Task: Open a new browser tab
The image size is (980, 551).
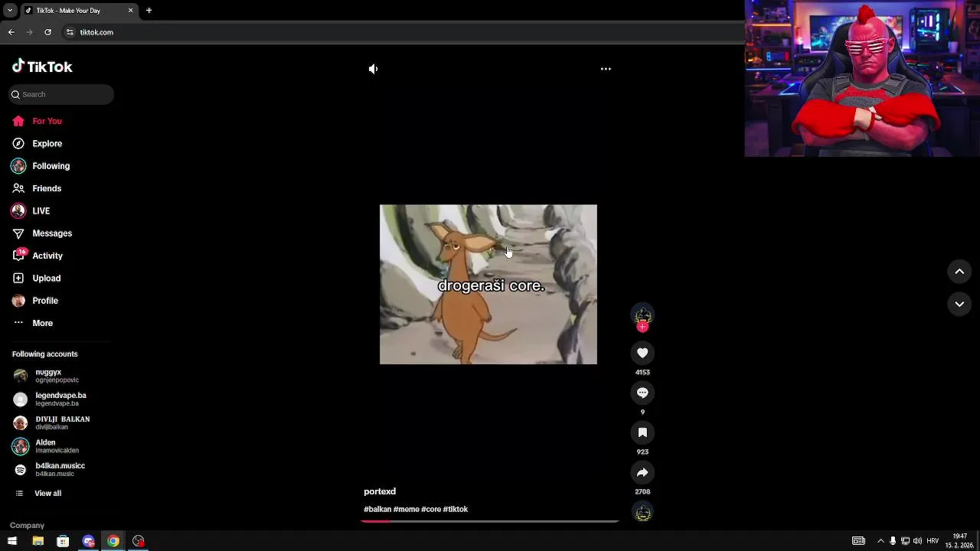Action: [149, 11]
